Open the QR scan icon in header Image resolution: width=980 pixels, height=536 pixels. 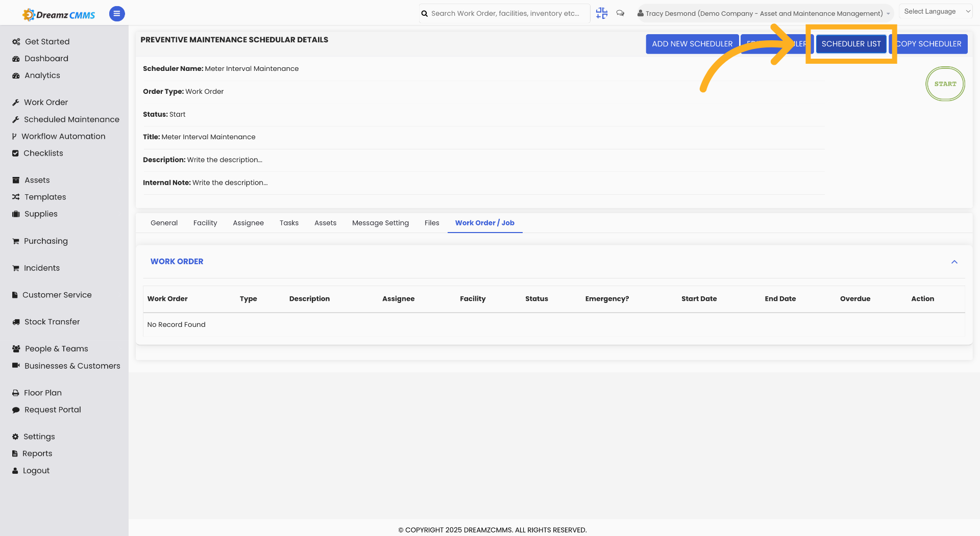(602, 13)
